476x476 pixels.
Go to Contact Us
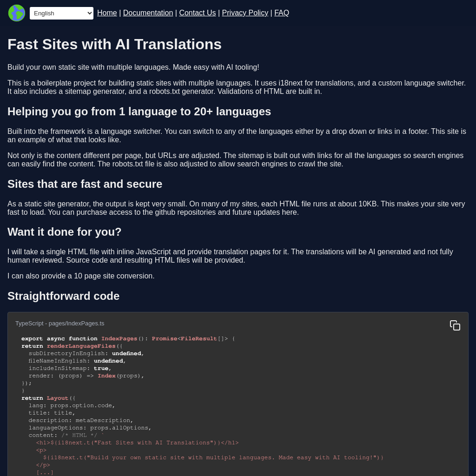tap(197, 13)
